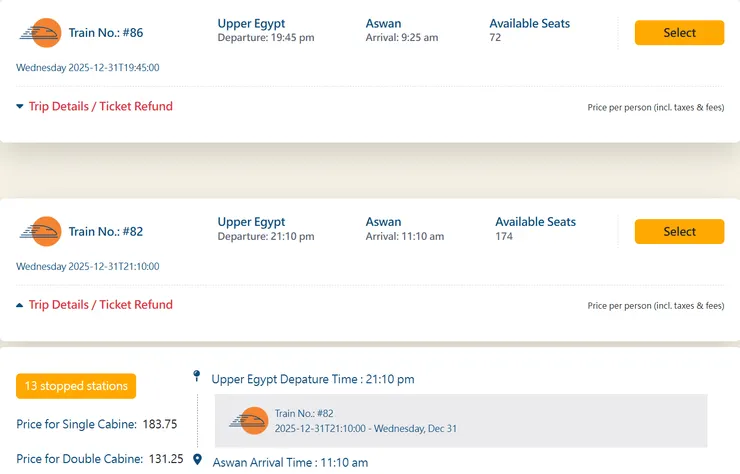Click Upper Egypt Departure 19:45 pm text
Image resolution: width=740 pixels, height=474 pixels.
click(x=266, y=30)
